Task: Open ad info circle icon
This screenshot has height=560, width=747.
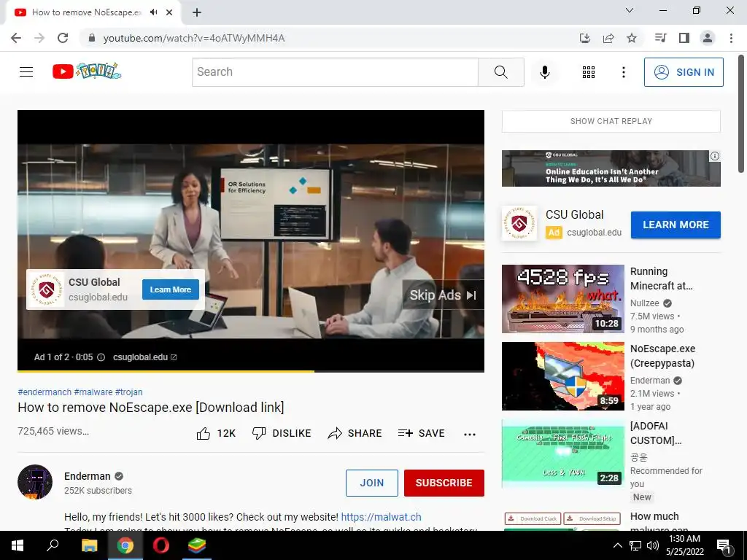Action: tap(101, 357)
